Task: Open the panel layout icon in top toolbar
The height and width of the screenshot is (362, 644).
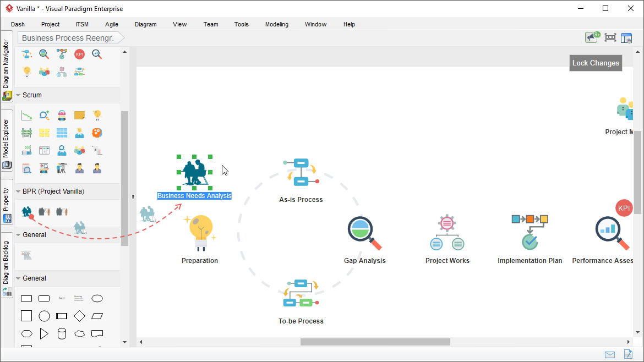Action: pos(626,38)
